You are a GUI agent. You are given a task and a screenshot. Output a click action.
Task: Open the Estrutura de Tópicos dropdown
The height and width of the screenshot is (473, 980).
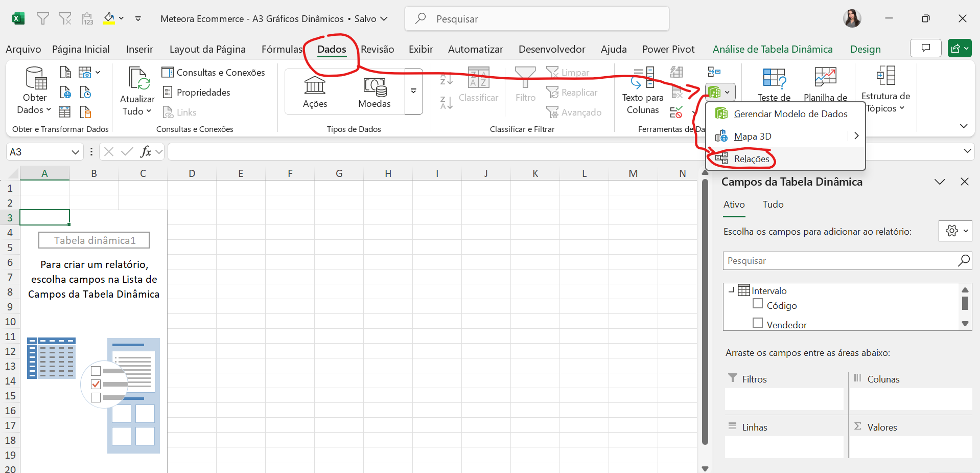pyautogui.click(x=885, y=90)
